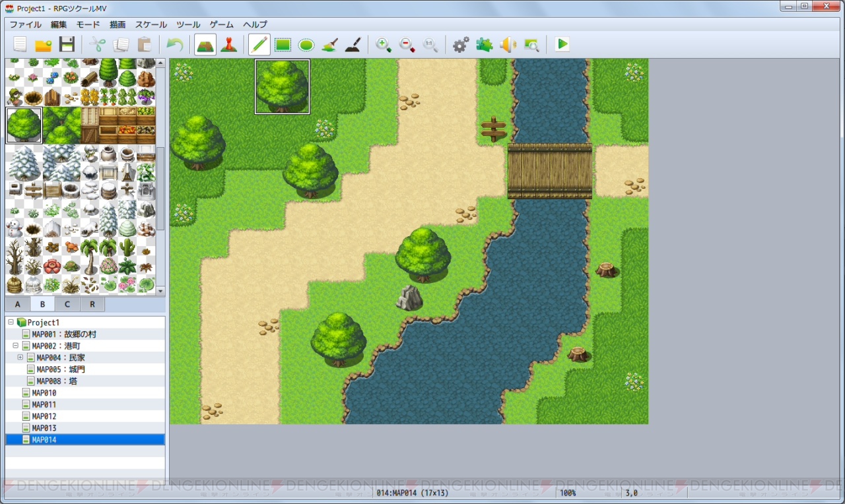Select the Ellipse drawing tool
The image size is (845, 504).
pyautogui.click(x=306, y=44)
